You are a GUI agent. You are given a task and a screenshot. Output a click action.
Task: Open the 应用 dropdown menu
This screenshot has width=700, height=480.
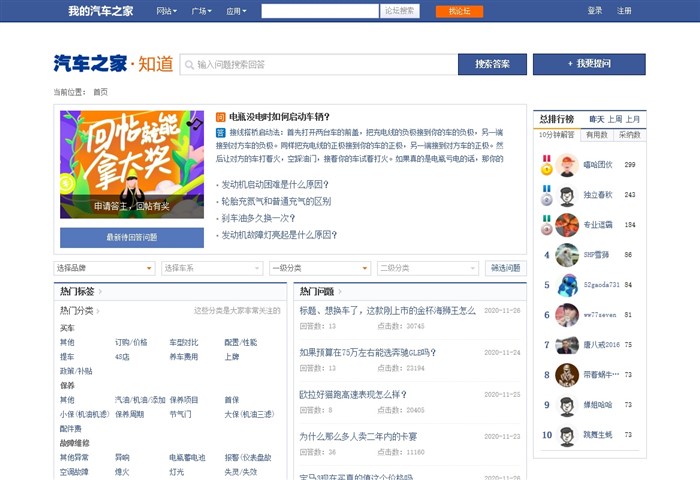click(236, 11)
